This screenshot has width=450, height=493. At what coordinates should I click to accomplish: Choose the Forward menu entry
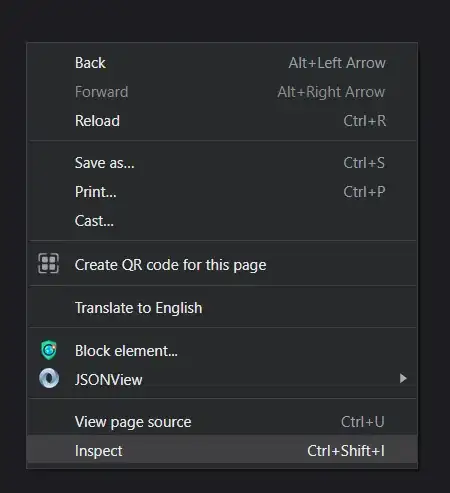(x=222, y=92)
